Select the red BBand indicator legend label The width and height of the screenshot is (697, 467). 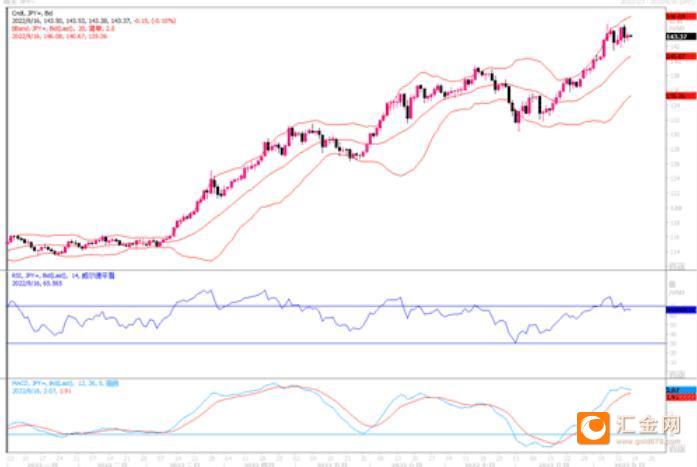63,28
